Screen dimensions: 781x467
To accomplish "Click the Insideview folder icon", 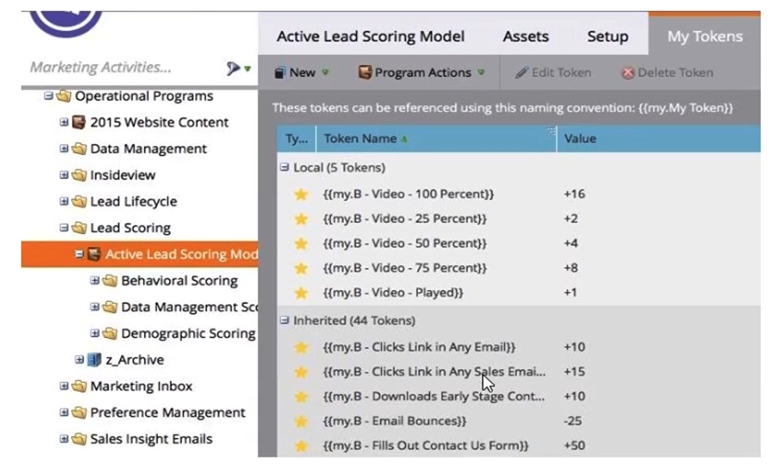I will click(79, 175).
